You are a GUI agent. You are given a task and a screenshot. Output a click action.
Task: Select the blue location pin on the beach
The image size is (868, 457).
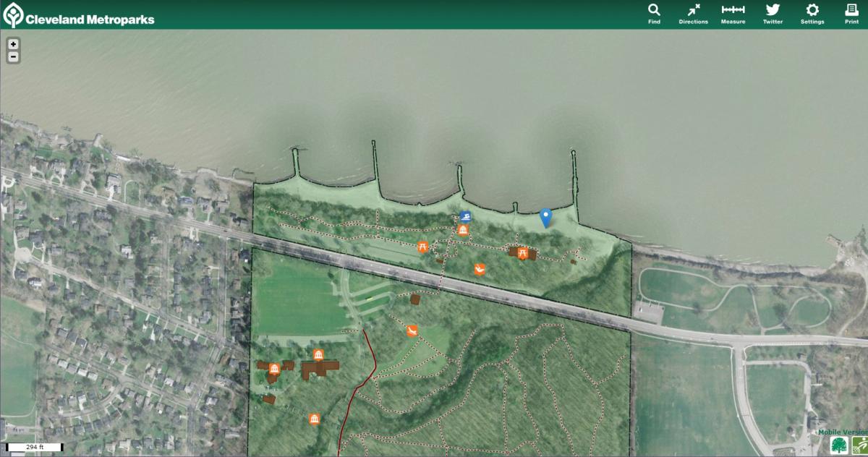tap(546, 218)
